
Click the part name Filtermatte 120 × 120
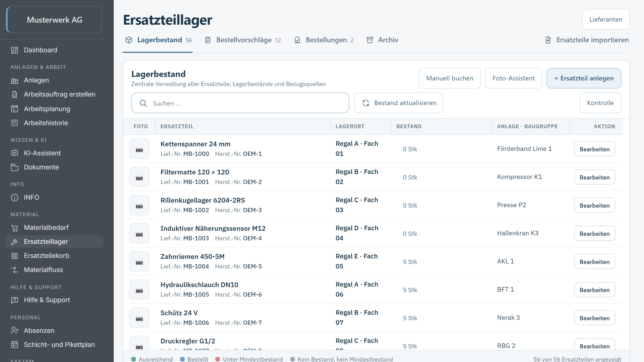(x=195, y=172)
